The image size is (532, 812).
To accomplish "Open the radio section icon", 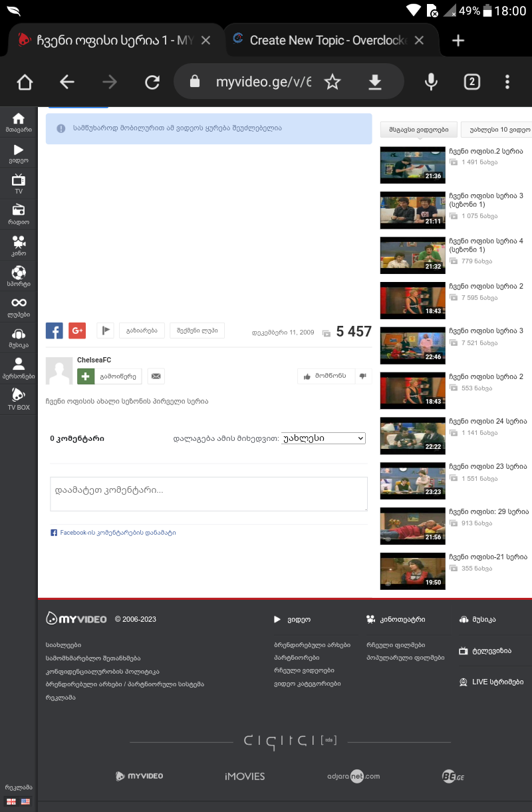I will (x=19, y=214).
